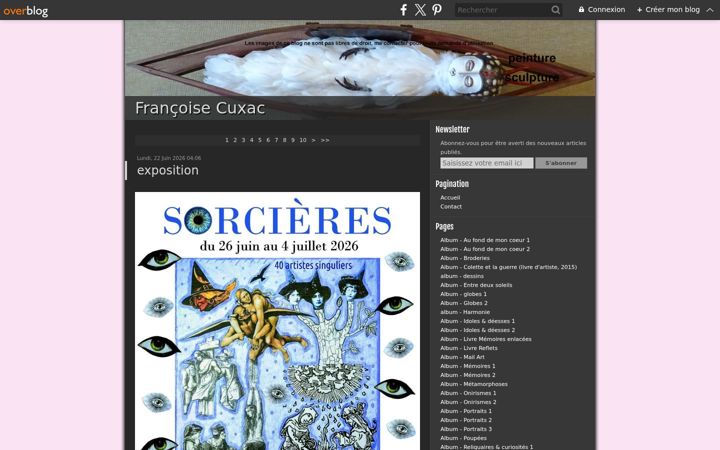The image size is (720, 450).
Task: Click the S'abonner subscribe button
Action: point(561,163)
